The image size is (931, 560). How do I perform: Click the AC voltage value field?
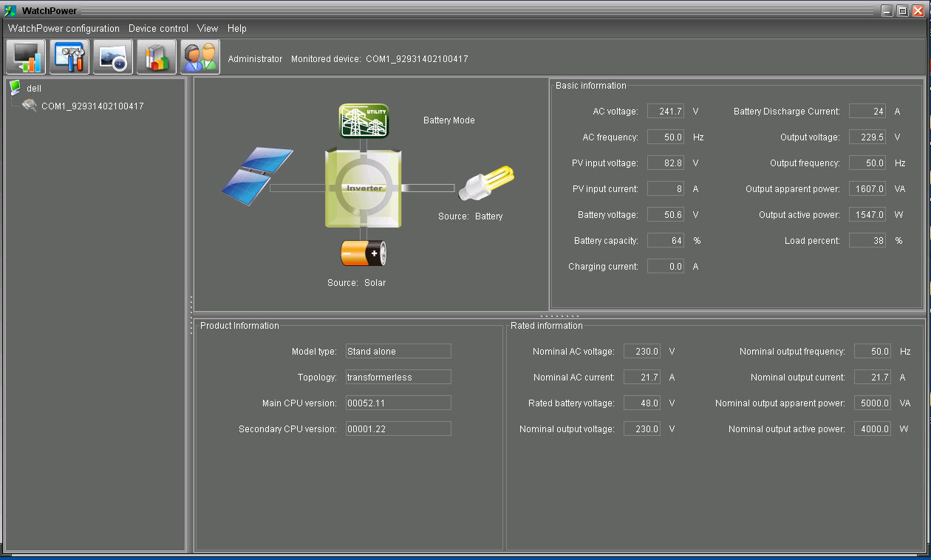pos(666,111)
